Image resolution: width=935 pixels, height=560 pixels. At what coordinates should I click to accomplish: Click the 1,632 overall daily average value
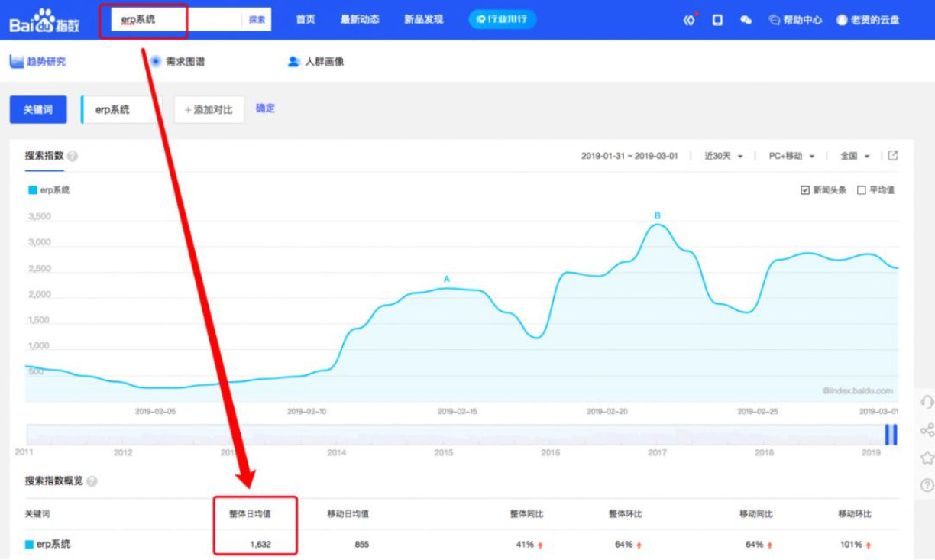(x=260, y=545)
